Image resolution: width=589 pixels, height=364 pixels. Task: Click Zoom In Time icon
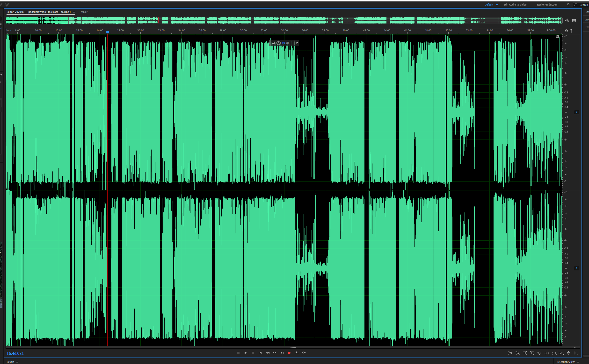point(525,353)
